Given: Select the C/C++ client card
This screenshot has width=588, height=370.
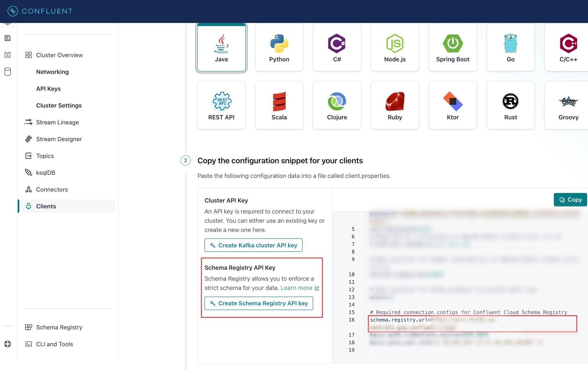Looking at the screenshot, I should tap(566, 47).
